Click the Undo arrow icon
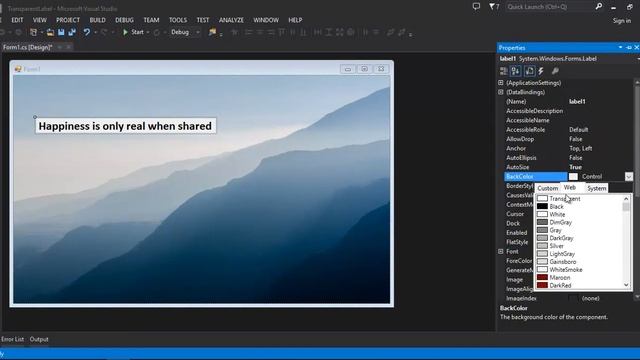Image resolution: width=640 pixels, height=360 pixels. (x=87, y=32)
